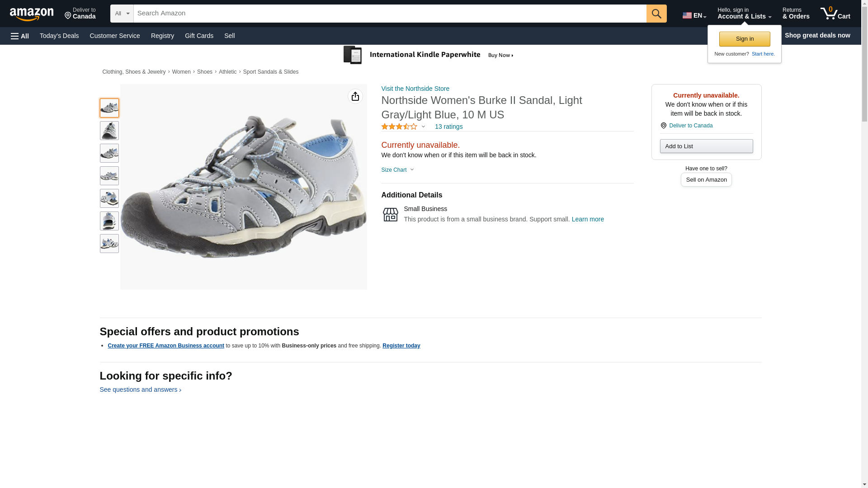868x488 pixels.
Task: Click the search magnifier button
Action: click(656, 14)
